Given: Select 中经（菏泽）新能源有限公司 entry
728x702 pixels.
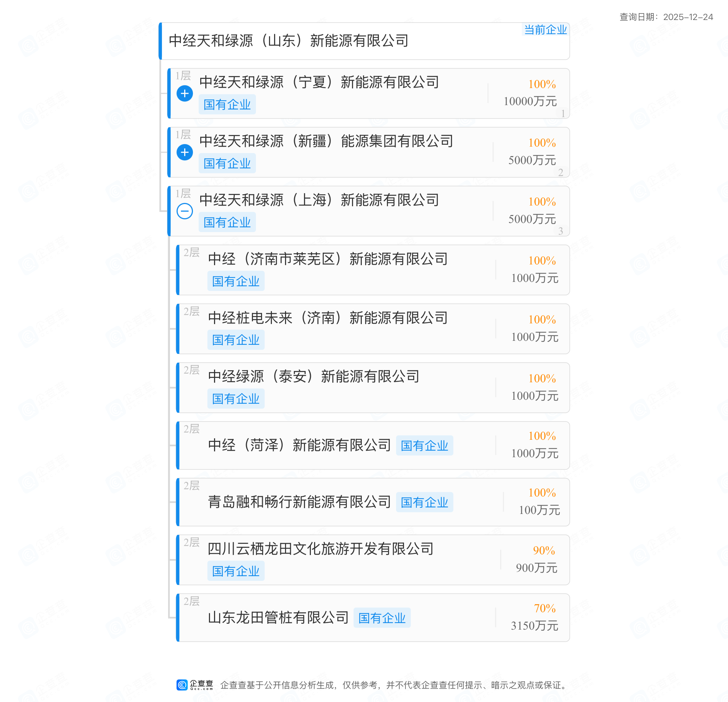Looking at the screenshot, I should pyautogui.click(x=299, y=445).
